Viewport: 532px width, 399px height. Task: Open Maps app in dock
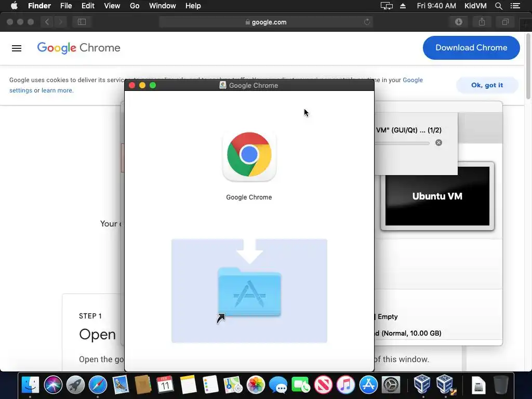(233, 385)
